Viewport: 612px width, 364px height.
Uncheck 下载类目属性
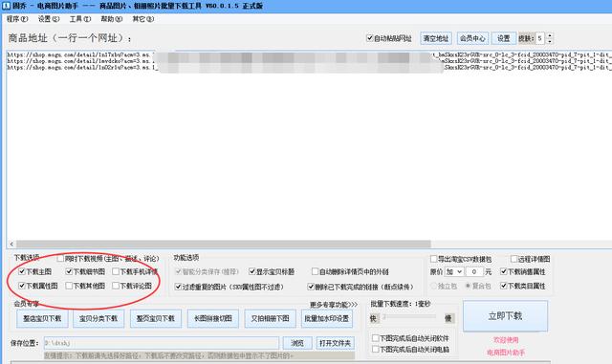(504, 286)
